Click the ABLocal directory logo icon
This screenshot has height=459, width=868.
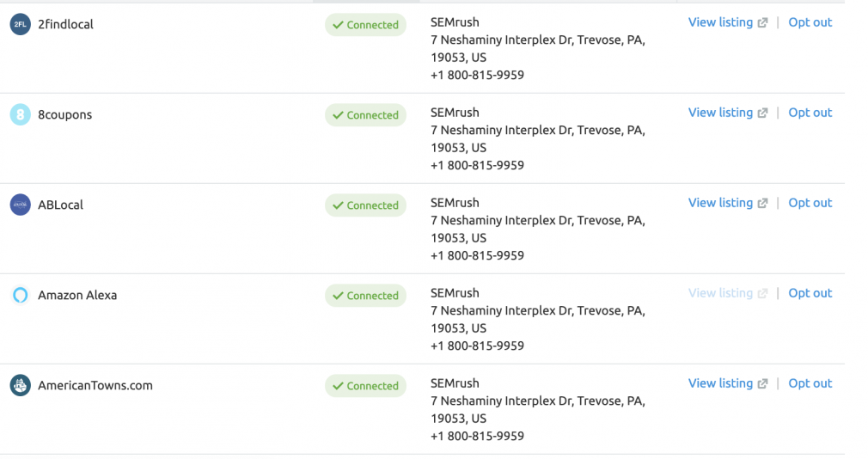pyautogui.click(x=20, y=205)
